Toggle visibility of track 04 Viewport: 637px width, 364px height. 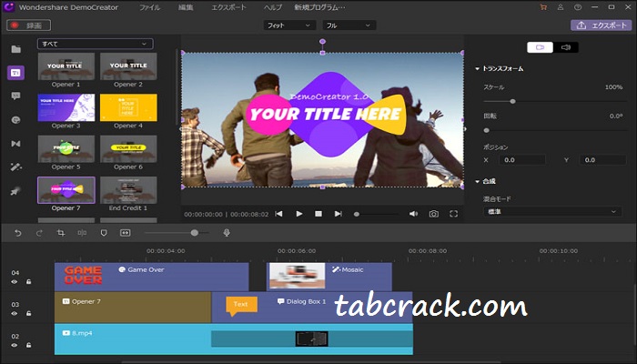[15, 281]
